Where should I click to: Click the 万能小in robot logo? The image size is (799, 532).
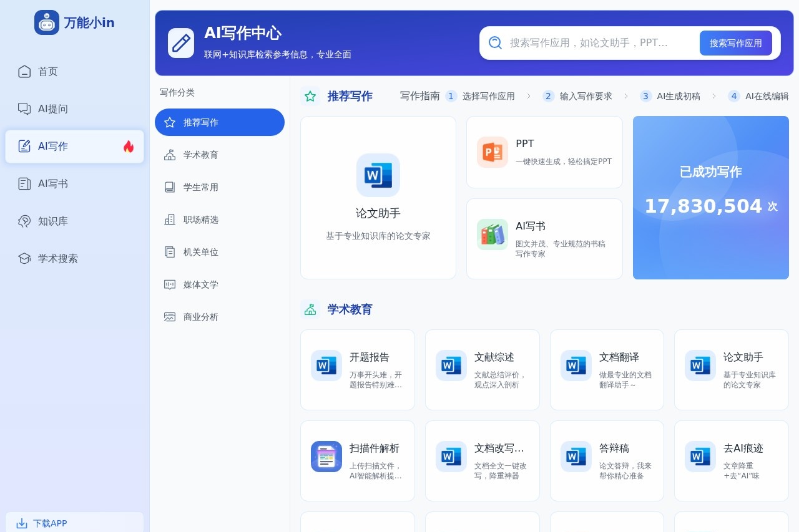[x=46, y=22]
